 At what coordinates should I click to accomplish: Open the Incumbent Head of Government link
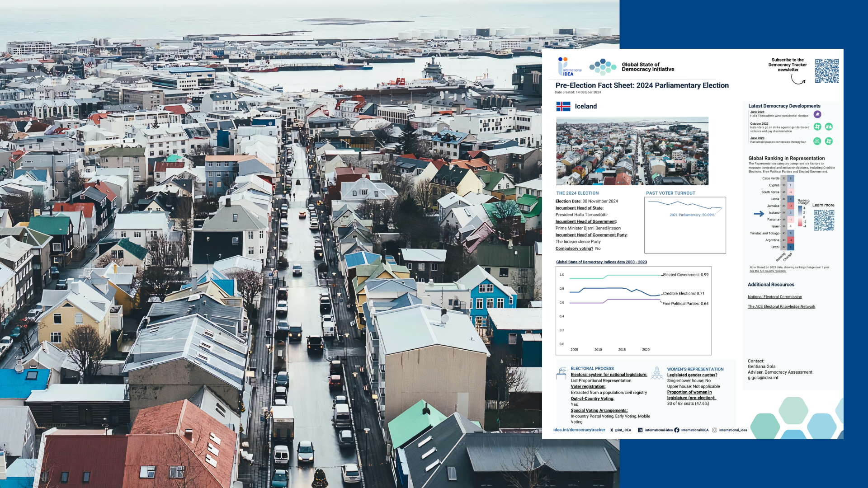coord(586,222)
